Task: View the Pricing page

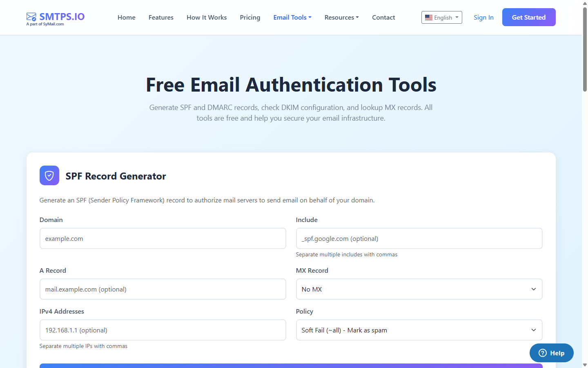Action: click(250, 17)
